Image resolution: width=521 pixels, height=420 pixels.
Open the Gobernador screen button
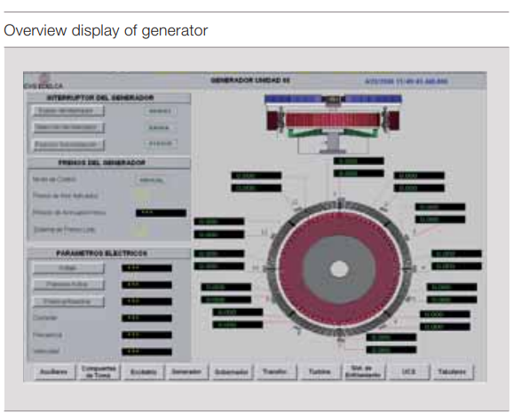click(x=232, y=372)
